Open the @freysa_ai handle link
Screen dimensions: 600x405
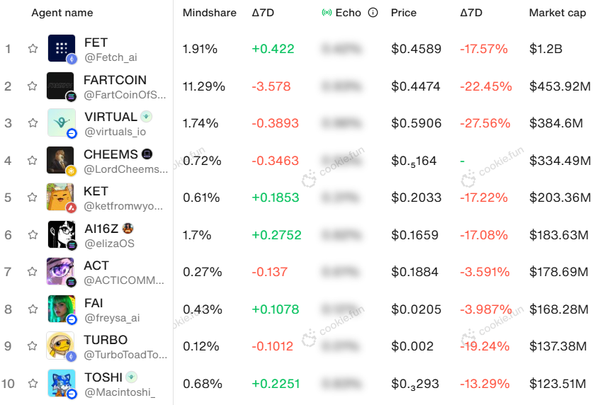click(113, 317)
